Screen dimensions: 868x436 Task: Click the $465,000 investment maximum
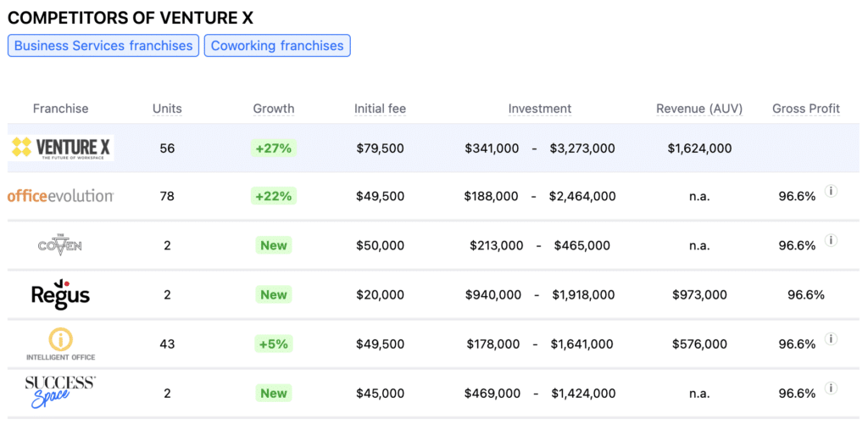pyautogui.click(x=581, y=245)
